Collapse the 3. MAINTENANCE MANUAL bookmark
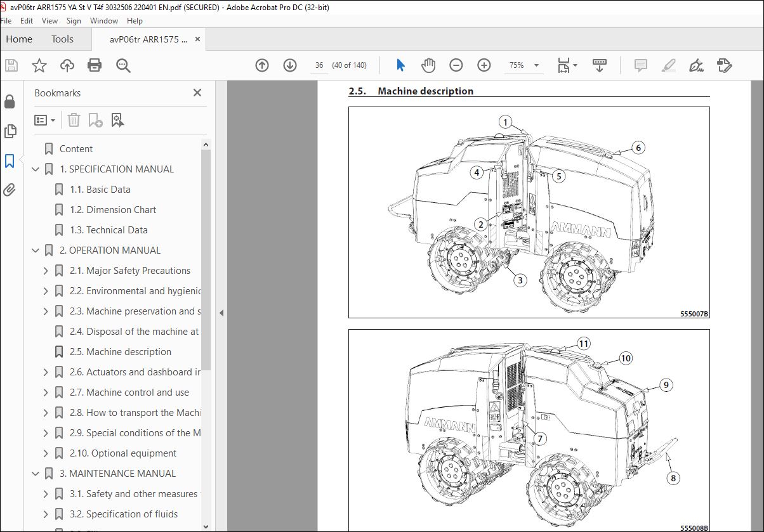The image size is (764, 532). point(35,474)
